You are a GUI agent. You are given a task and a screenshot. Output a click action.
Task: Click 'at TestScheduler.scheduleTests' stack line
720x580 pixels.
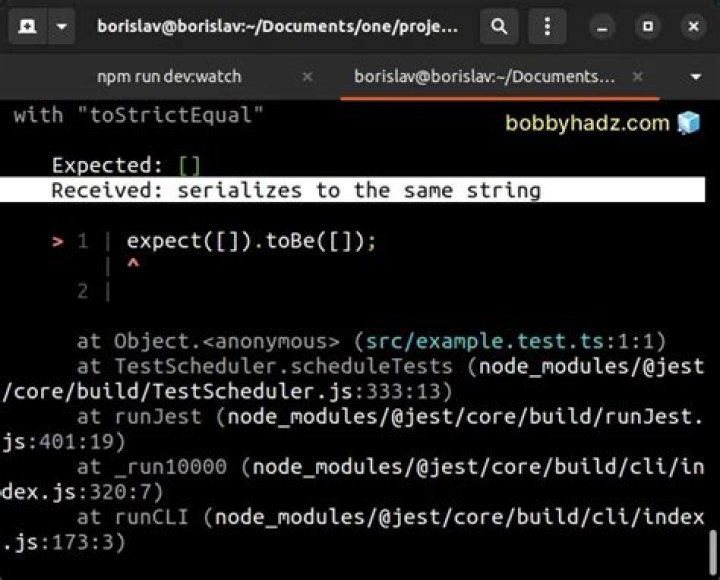pyautogui.click(x=352, y=379)
